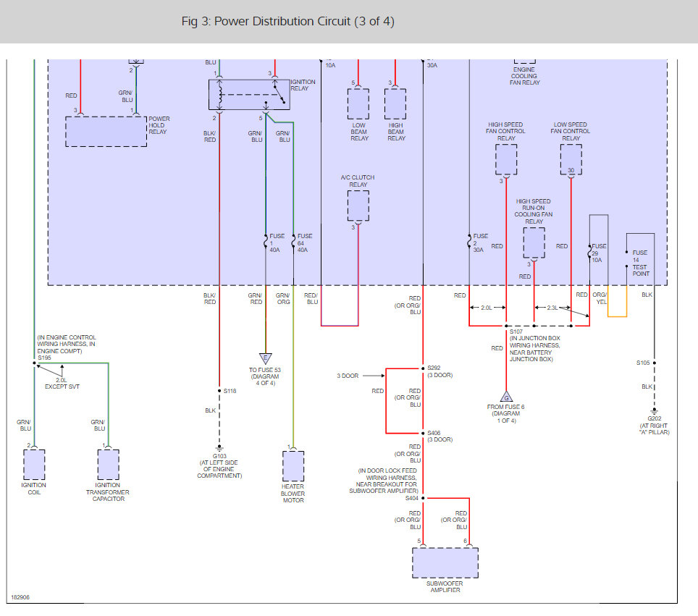698x616 pixels.
Task: Click the '3 DOOR' arrow label
Action: tap(348, 376)
